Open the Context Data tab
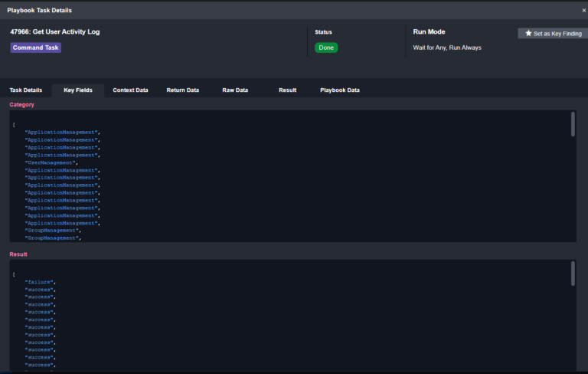This screenshot has width=588, height=374. coord(130,90)
